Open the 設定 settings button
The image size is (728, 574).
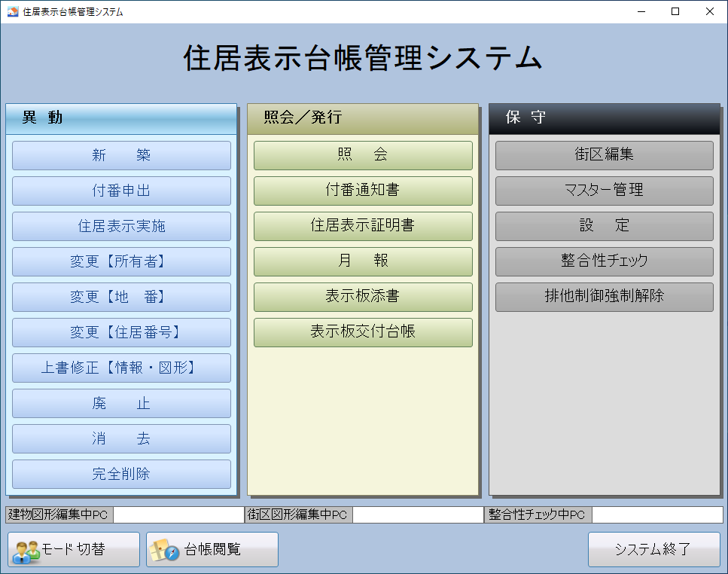pyautogui.click(x=605, y=226)
